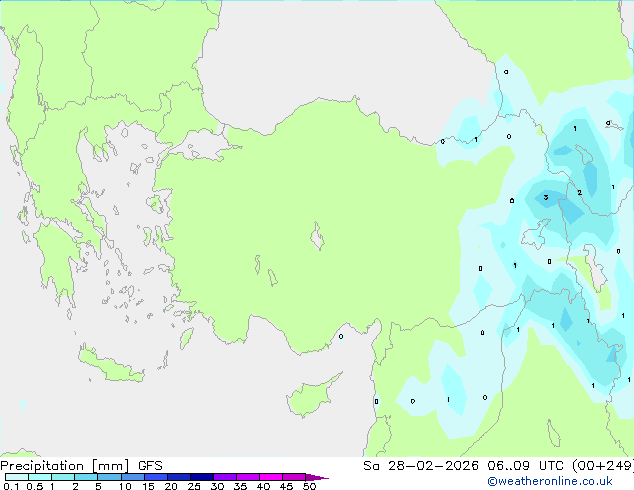Click the '25' legend scale label

tap(194, 486)
